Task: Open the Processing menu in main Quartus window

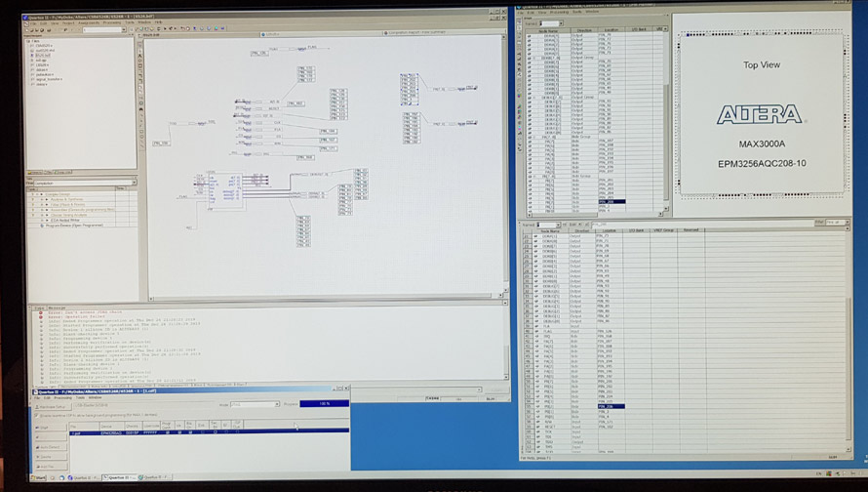Action: [x=112, y=22]
